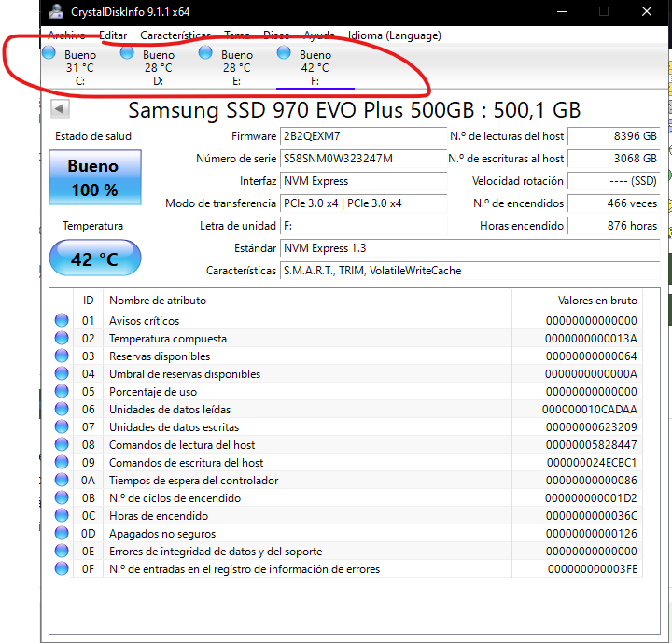The height and width of the screenshot is (643, 672).
Task: Open the Archivo menu
Action: [66, 35]
